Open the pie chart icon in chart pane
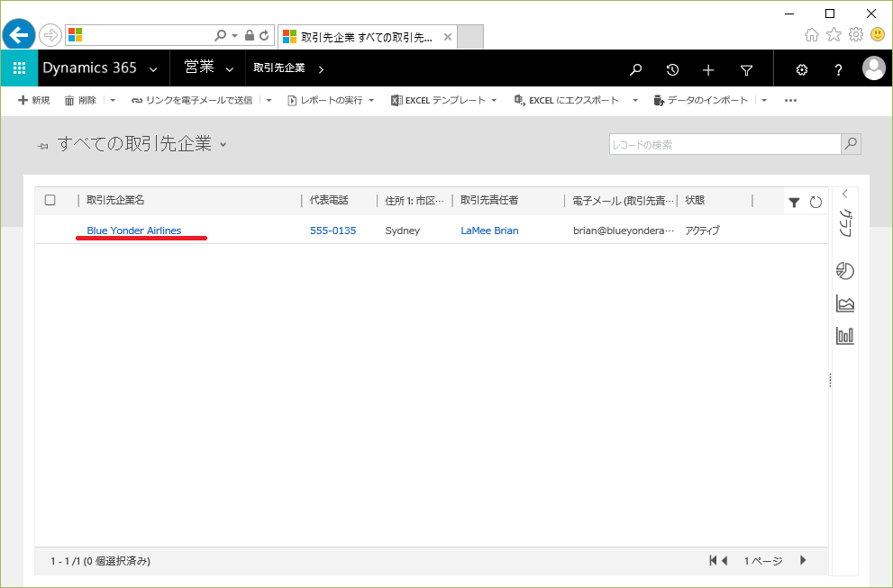The image size is (893, 588). click(845, 271)
